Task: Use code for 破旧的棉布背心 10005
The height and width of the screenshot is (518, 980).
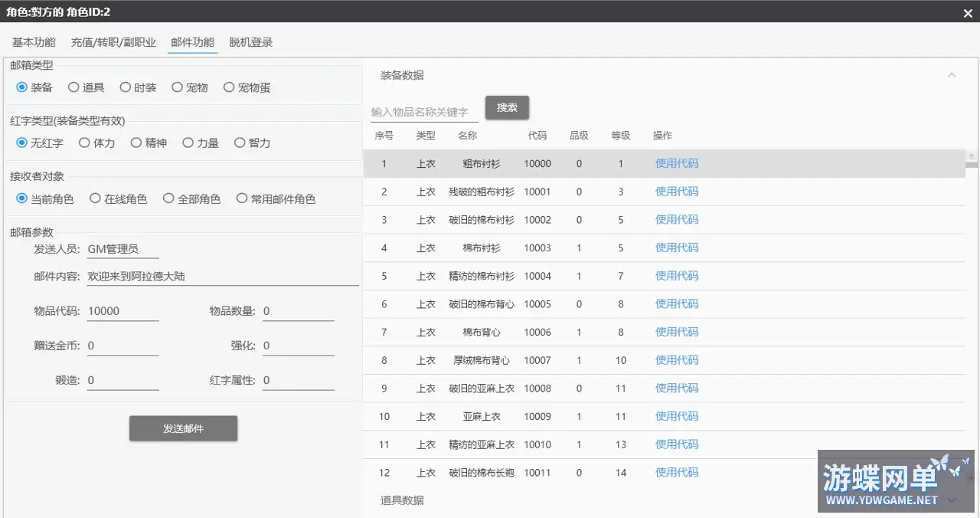Action: pyautogui.click(x=677, y=304)
